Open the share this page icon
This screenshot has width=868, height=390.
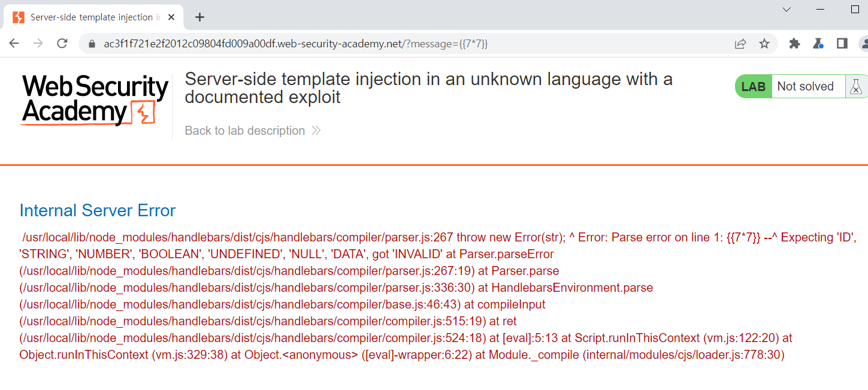(x=741, y=43)
